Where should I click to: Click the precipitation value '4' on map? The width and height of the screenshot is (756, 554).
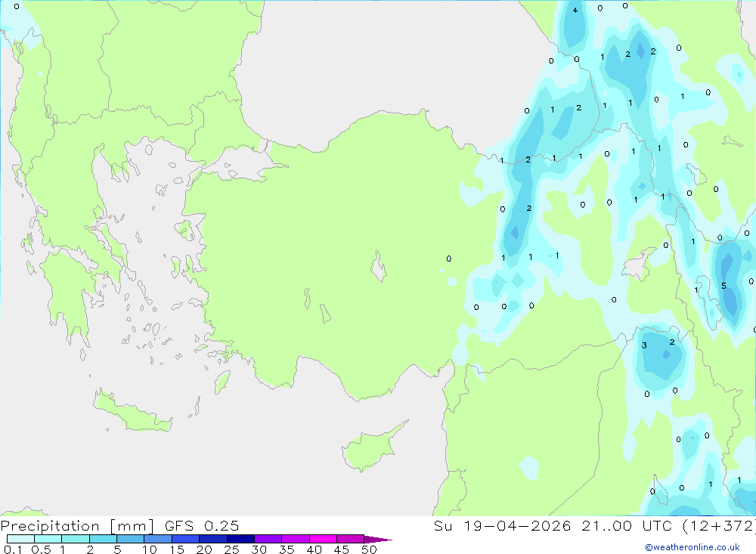(575, 10)
